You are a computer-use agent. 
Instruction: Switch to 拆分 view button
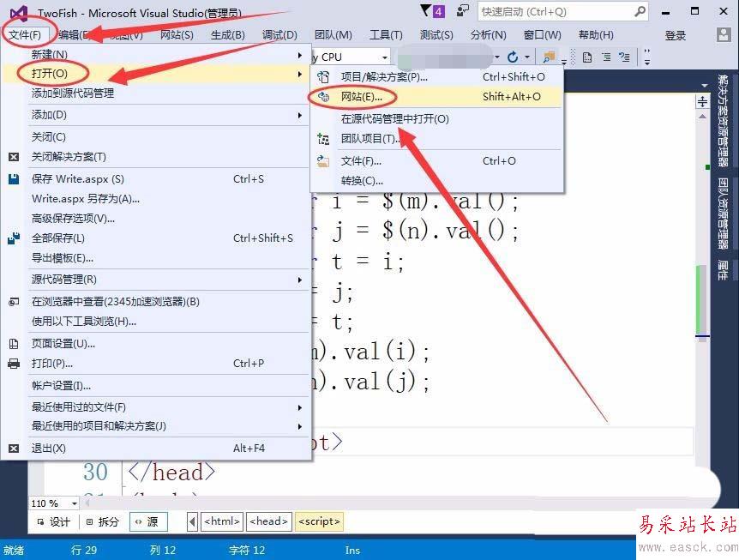[102, 521]
